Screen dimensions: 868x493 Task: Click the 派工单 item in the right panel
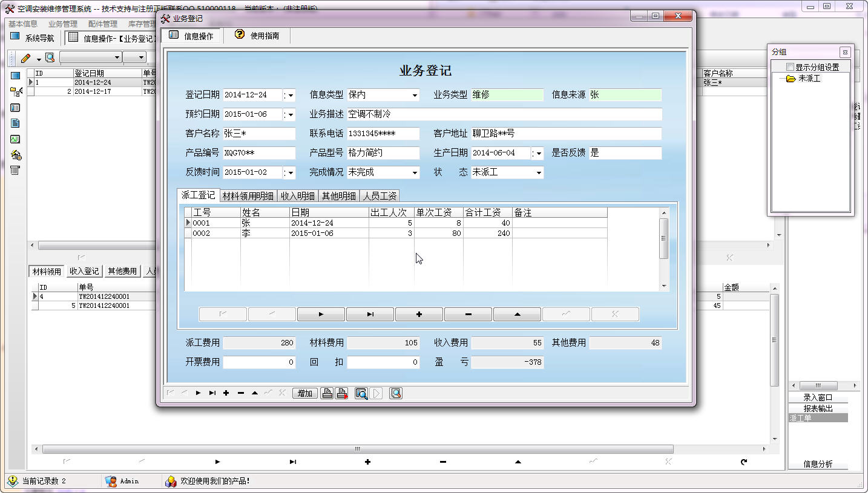[x=818, y=418]
